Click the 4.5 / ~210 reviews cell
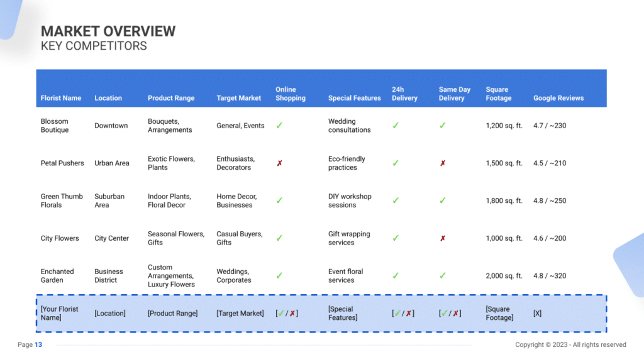 point(550,163)
